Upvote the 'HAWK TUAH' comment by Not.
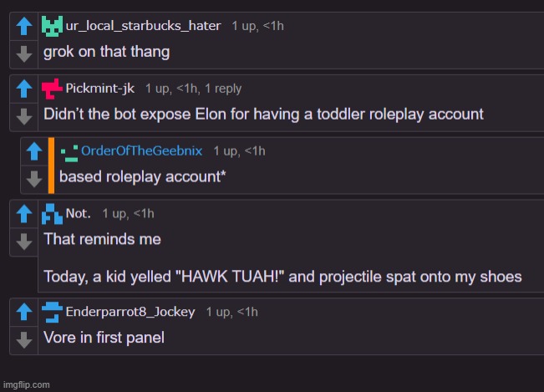 (x=25, y=216)
